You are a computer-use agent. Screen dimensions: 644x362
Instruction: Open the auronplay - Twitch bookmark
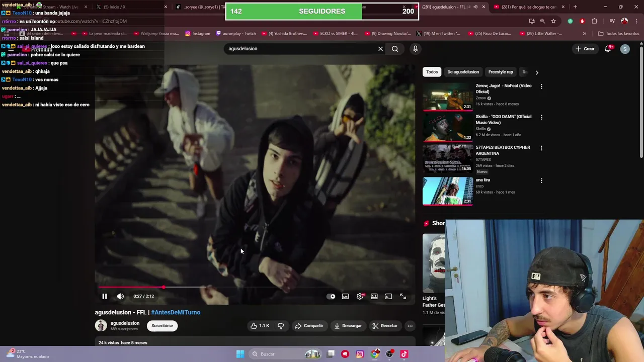click(x=235, y=34)
